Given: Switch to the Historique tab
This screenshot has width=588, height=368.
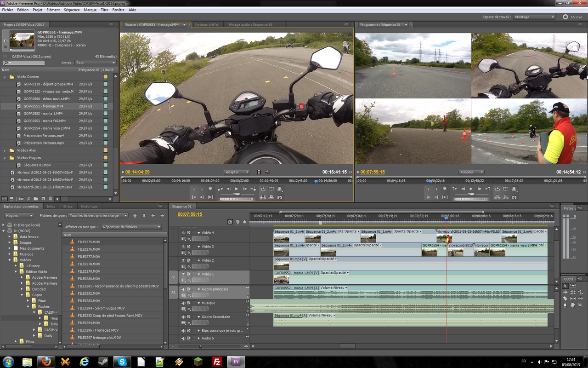Looking at the screenshot, I should [89, 206].
